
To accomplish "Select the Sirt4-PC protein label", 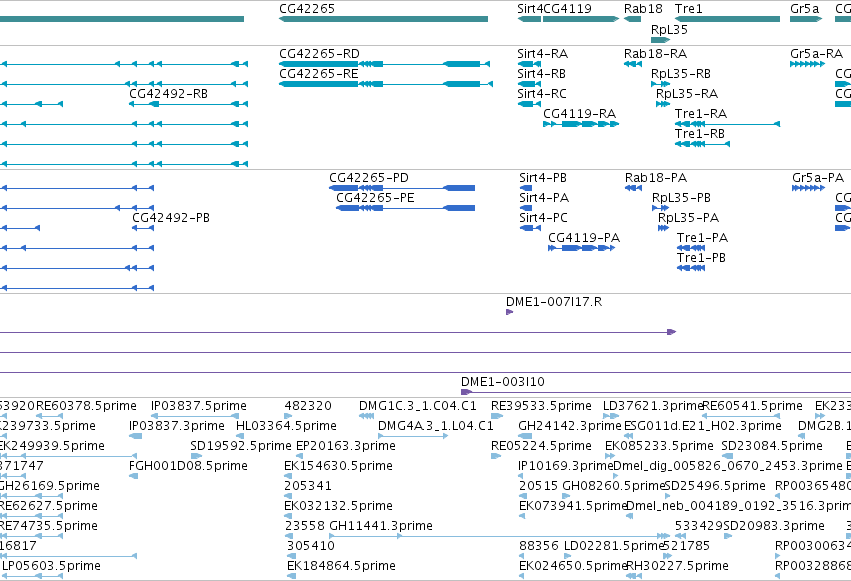I will pos(543,218).
